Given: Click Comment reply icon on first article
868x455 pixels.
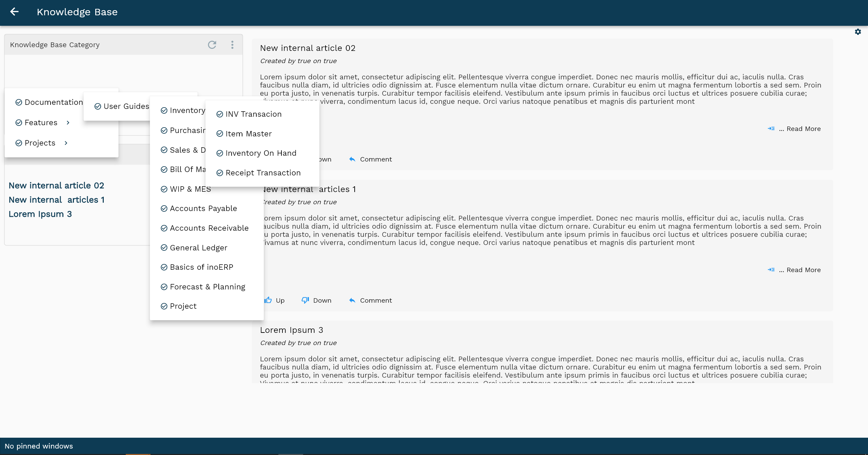Looking at the screenshot, I should pos(352,159).
